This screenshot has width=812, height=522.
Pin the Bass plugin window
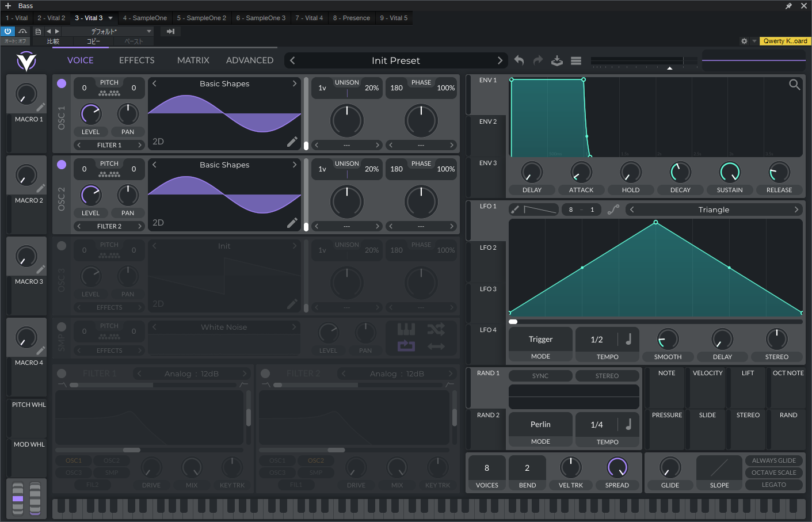pyautogui.click(x=788, y=6)
